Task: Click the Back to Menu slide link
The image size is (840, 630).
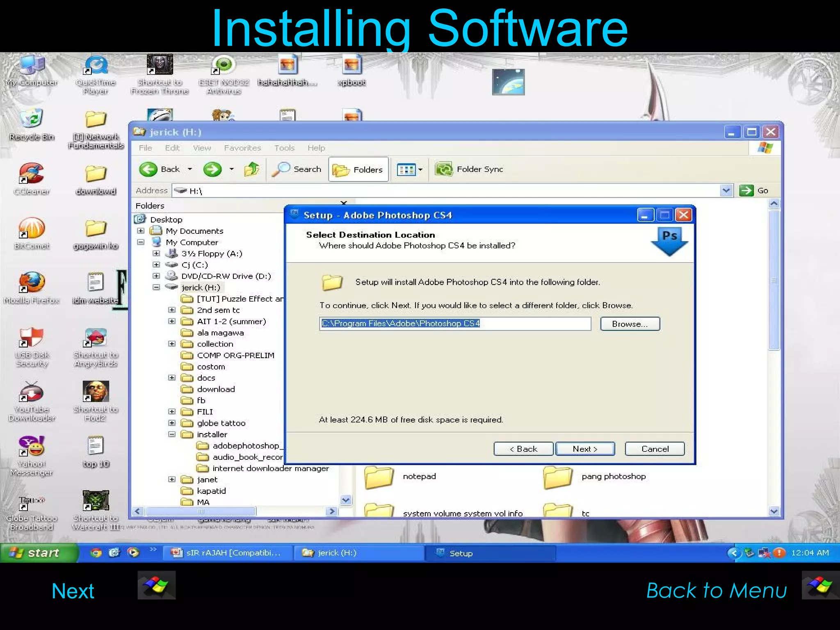Action: (717, 591)
